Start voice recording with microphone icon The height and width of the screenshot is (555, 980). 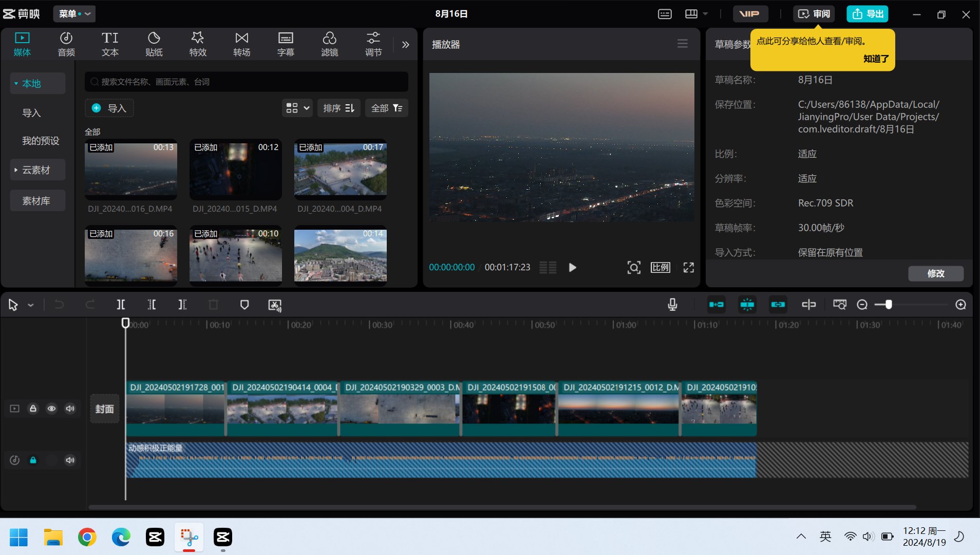672,305
